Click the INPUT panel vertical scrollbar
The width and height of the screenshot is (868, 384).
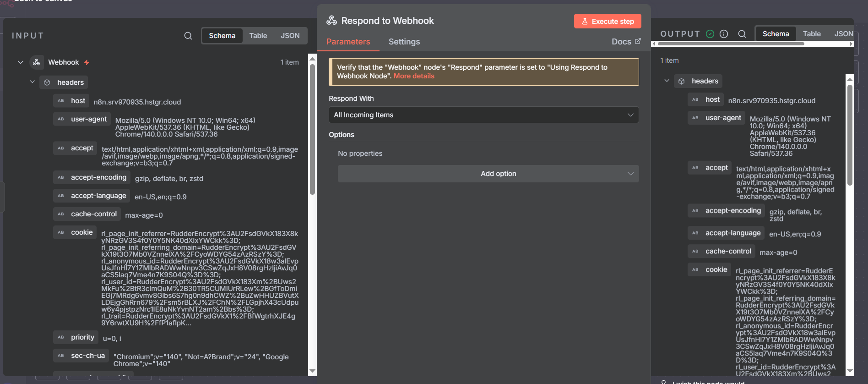pyautogui.click(x=312, y=128)
